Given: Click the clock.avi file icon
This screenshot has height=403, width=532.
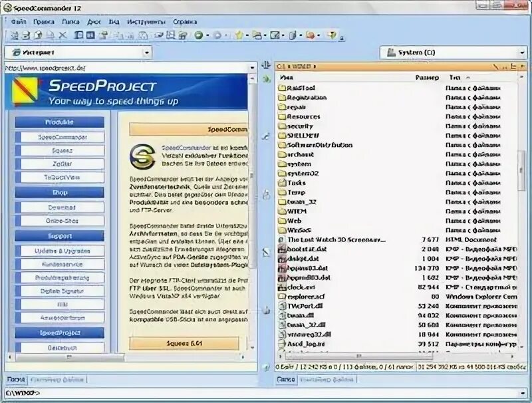Looking at the screenshot, I should (282, 287).
